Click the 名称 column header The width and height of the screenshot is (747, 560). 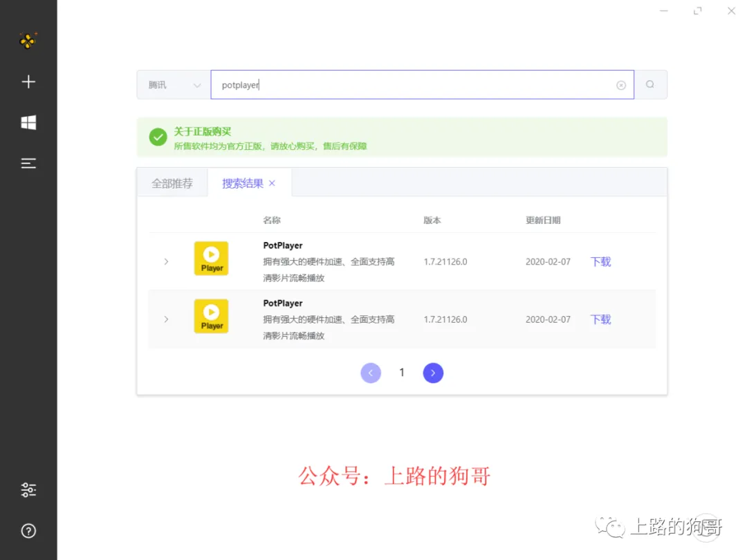click(272, 220)
